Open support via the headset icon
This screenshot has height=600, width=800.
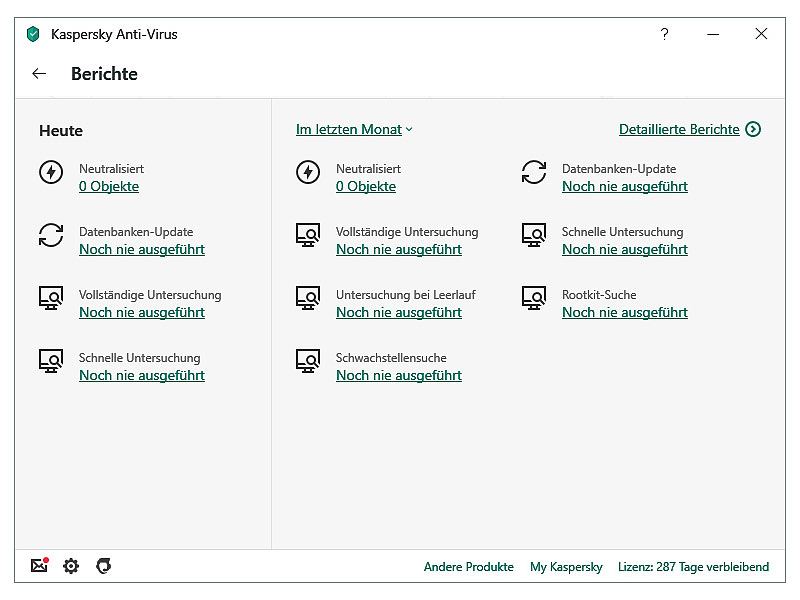click(x=104, y=566)
